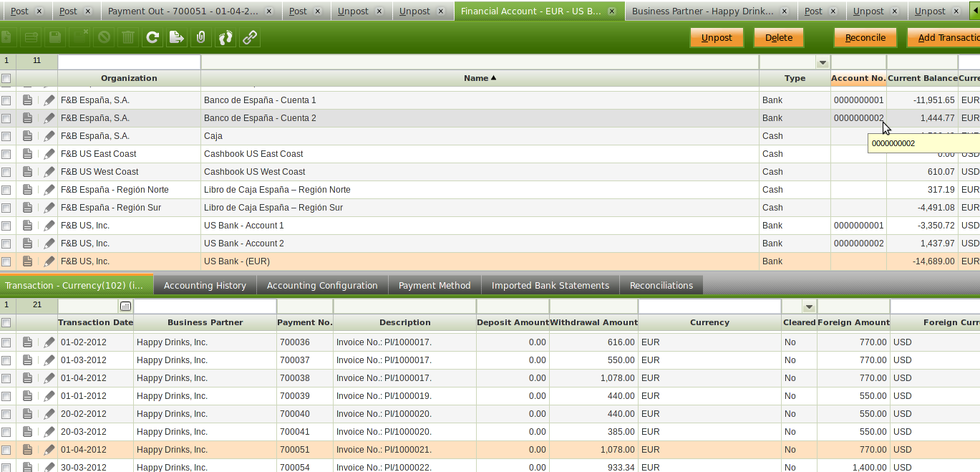This screenshot has height=472, width=980.
Task: Toggle select-all checkbox beside Organization header
Action: point(6,78)
